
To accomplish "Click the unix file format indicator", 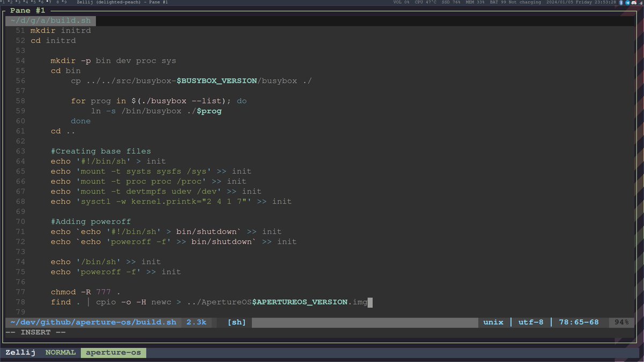I will click(x=493, y=322).
